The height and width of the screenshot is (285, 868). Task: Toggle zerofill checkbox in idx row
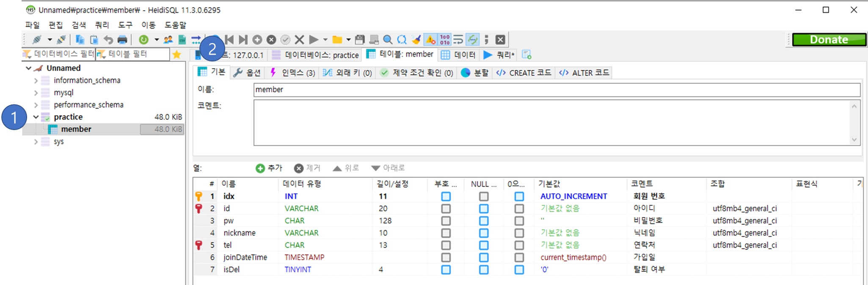coord(519,196)
